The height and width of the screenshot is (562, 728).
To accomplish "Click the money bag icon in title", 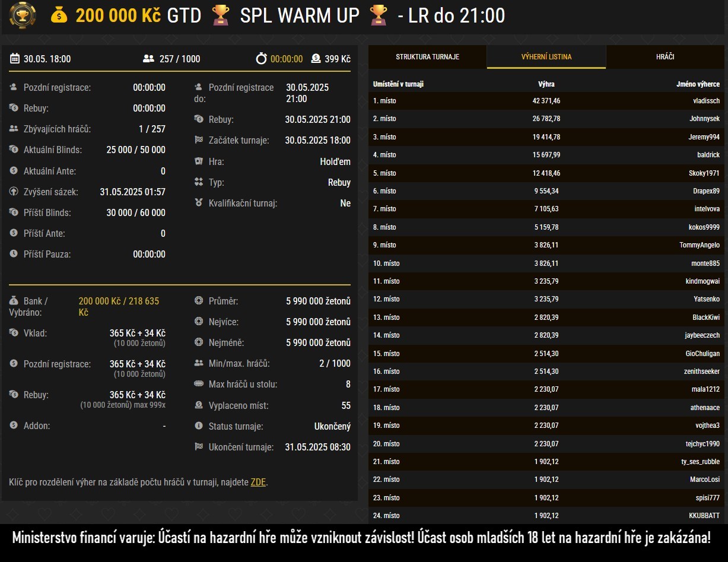I will [59, 15].
